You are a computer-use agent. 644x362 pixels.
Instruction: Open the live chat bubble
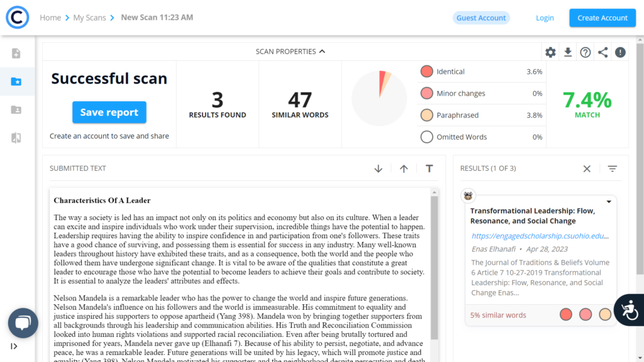point(23,323)
